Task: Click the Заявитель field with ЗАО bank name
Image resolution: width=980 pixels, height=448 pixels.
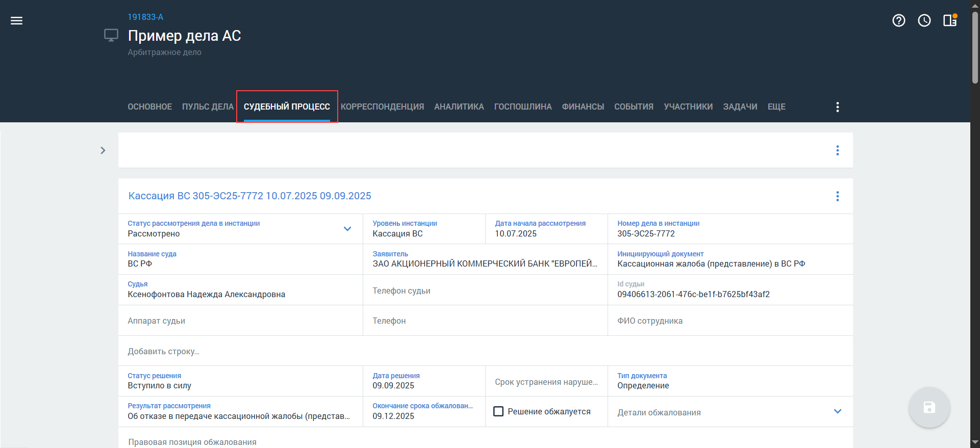Action: [485, 259]
